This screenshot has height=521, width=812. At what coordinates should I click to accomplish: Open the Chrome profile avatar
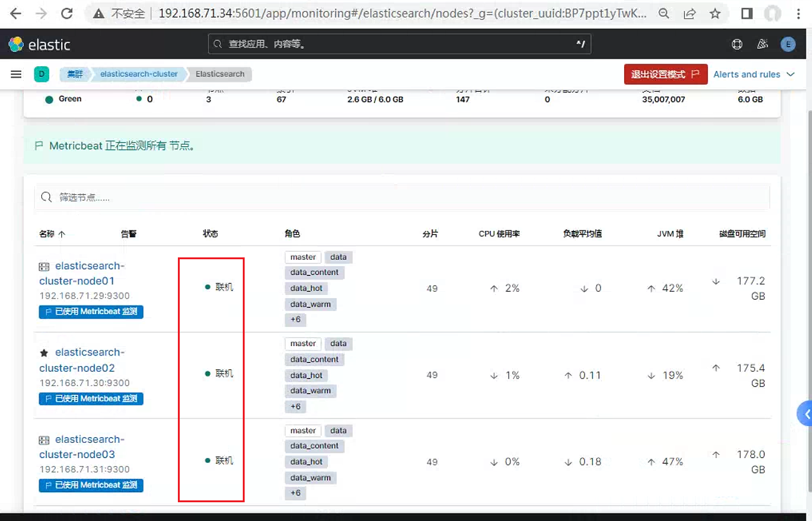point(773,13)
